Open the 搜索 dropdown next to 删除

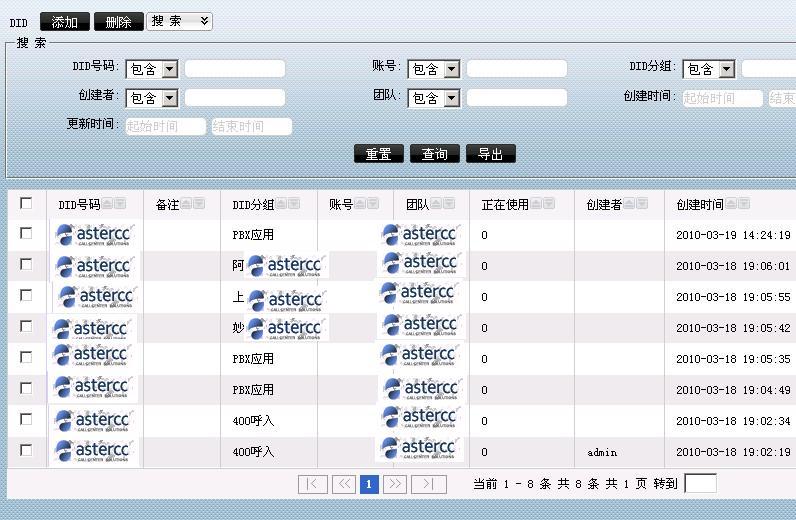(180, 21)
